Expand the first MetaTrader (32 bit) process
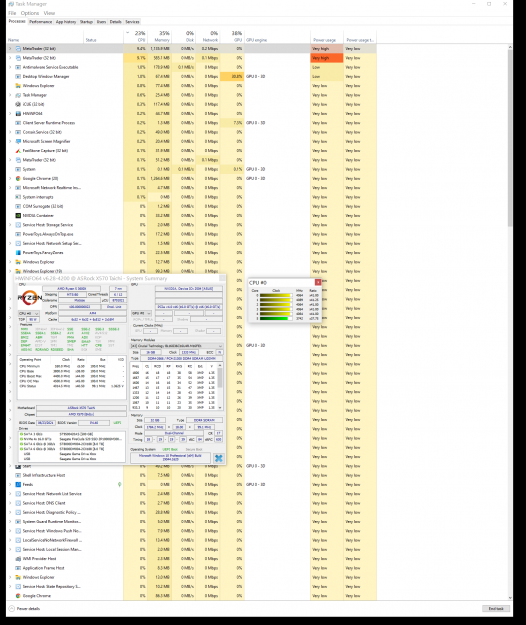This screenshot has width=526, height=625. (x=10, y=49)
